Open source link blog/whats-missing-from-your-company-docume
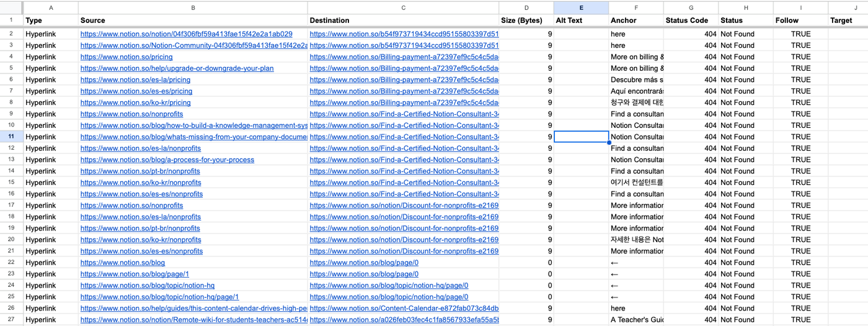This screenshot has width=868, height=326. click(x=193, y=137)
